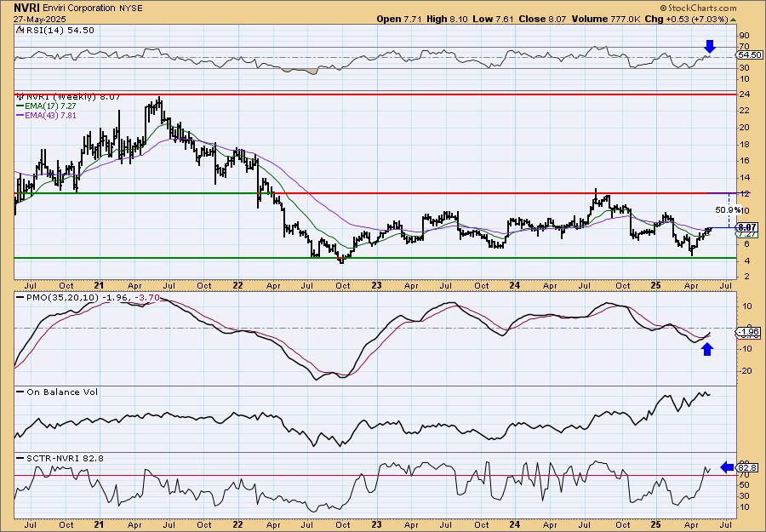
Task: Click the 12 level on the price axis
Action: pyautogui.click(x=744, y=194)
